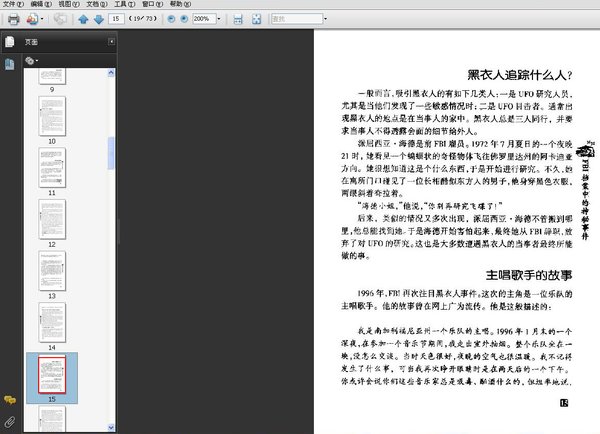Open the 帮助 menu
This screenshot has width=600, height=434.
coord(176,5)
